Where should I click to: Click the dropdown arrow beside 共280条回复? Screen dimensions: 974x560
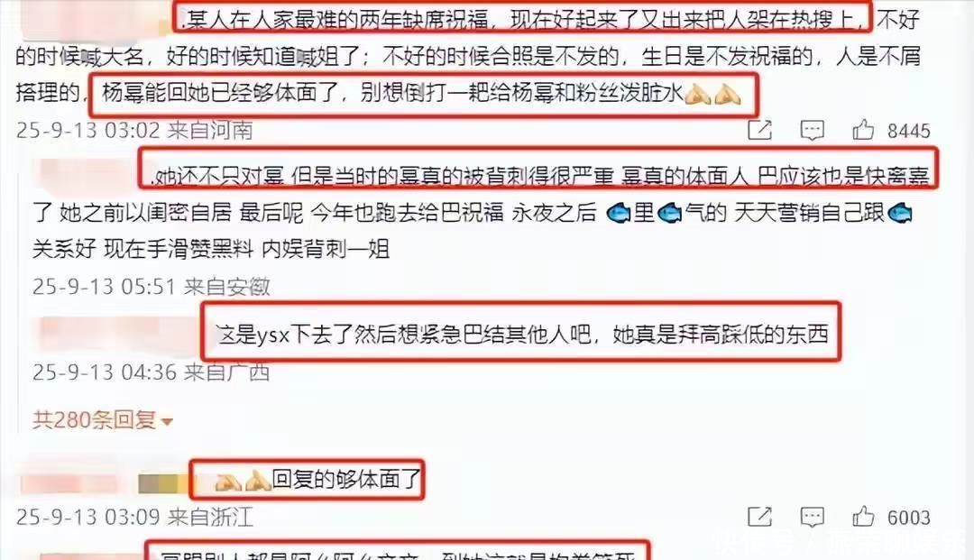point(167,422)
